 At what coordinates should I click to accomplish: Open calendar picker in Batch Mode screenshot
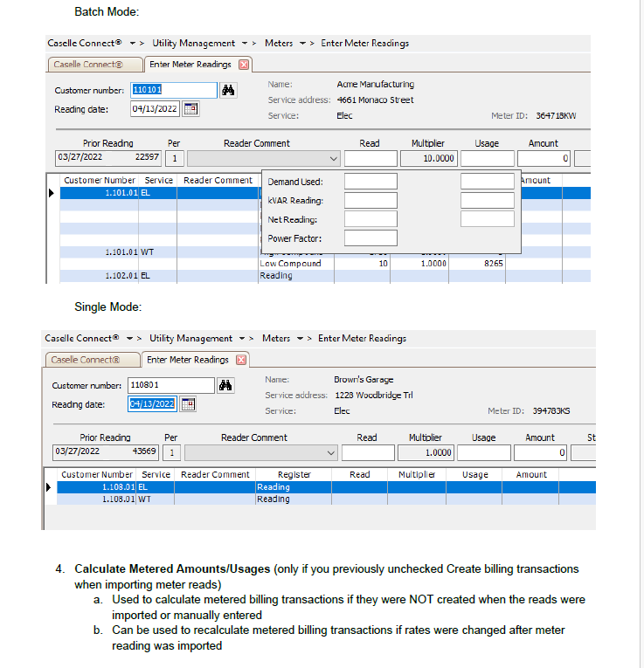[191, 109]
